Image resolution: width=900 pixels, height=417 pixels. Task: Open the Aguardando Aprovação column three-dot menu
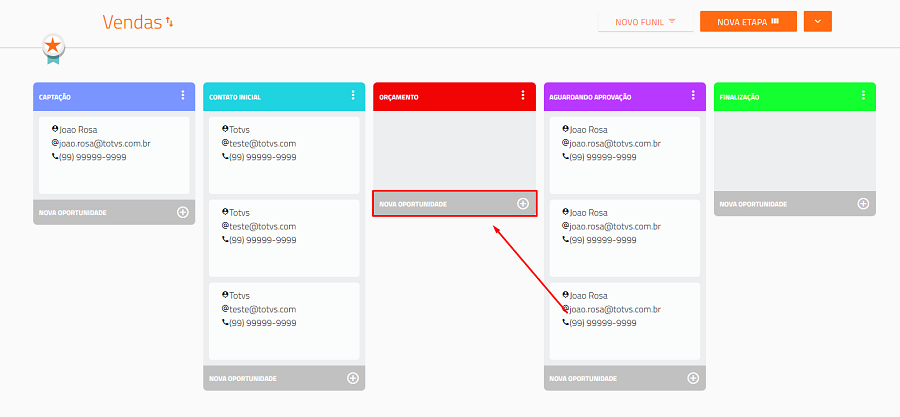click(x=693, y=95)
